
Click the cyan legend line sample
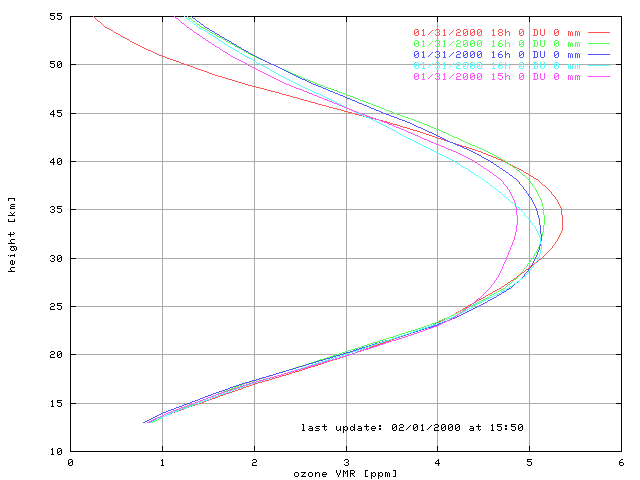(x=599, y=65)
